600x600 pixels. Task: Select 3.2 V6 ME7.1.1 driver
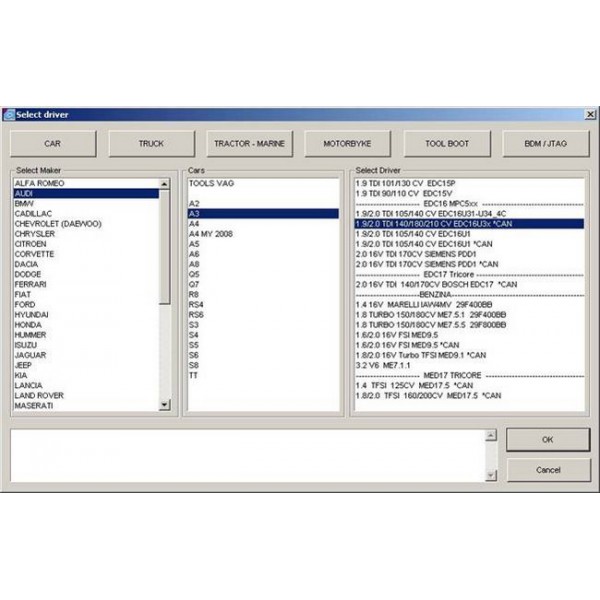pos(470,365)
